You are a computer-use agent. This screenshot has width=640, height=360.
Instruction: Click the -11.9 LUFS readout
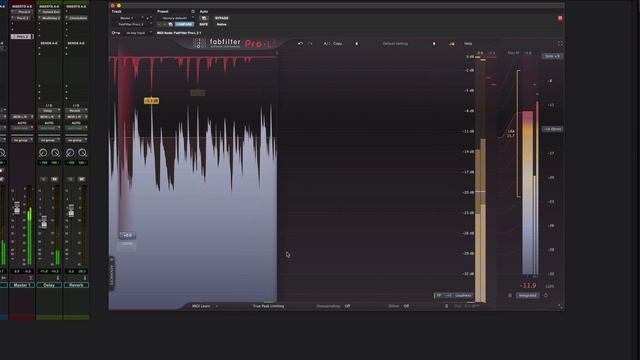[x=528, y=286]
